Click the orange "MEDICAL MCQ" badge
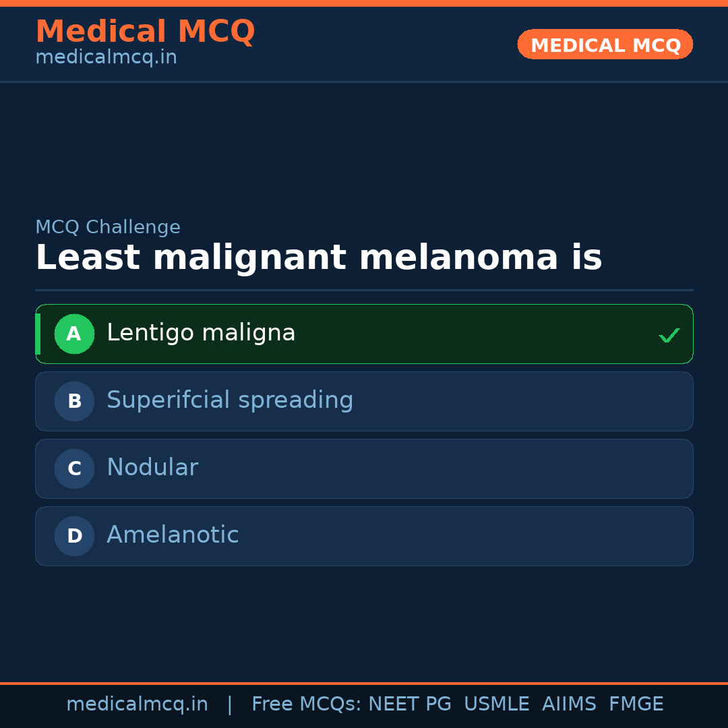 605,44
